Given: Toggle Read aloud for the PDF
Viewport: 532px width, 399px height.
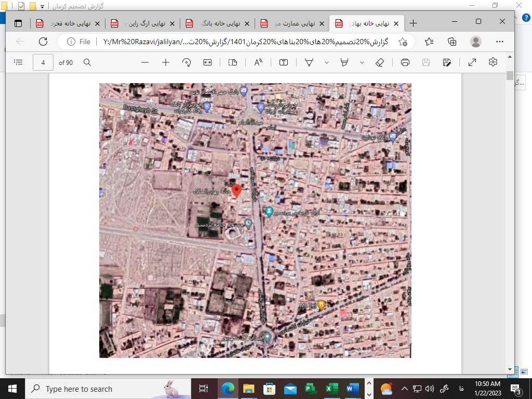Looking at the screenshot, I should [x=258, y=62].
